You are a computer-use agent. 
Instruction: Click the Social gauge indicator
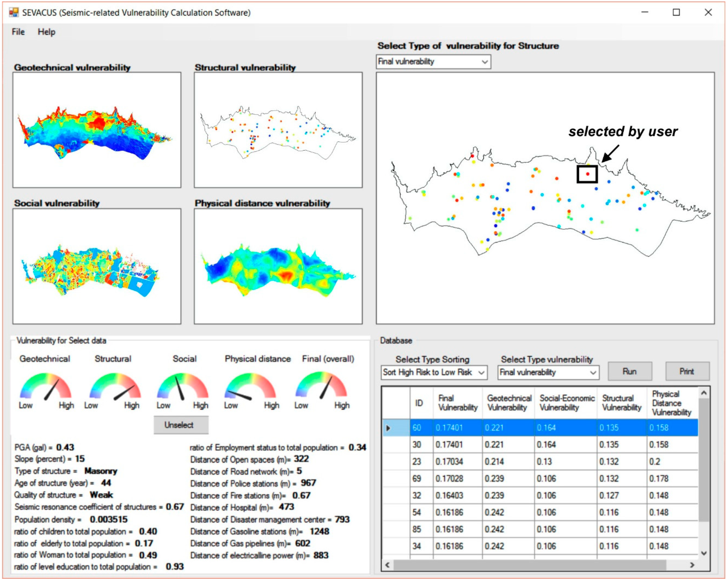(x=183, y=387)
